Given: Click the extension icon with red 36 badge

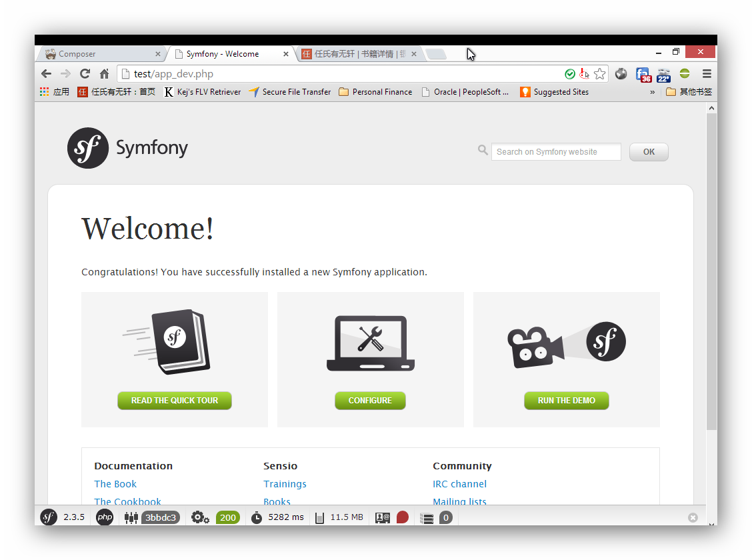Looking at the screenshot, I should [643, 75].
